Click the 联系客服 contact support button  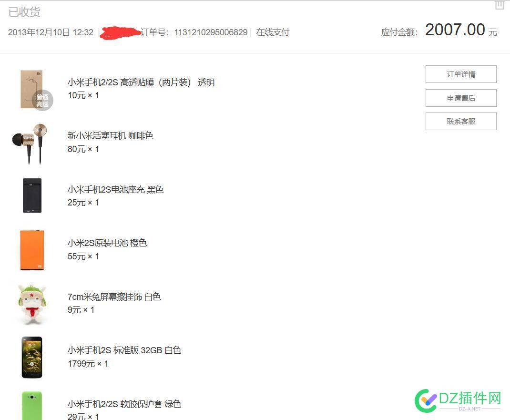coord(461,122)
